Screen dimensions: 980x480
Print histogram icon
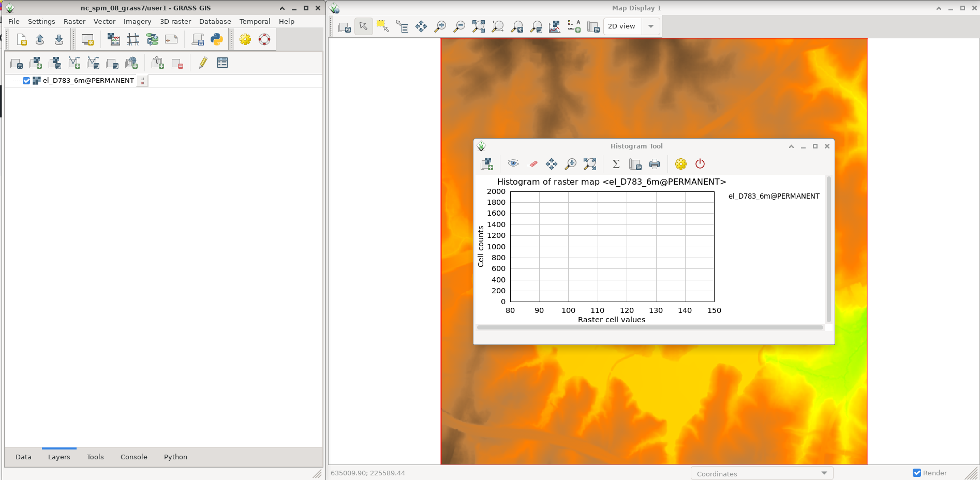[655, 164]
